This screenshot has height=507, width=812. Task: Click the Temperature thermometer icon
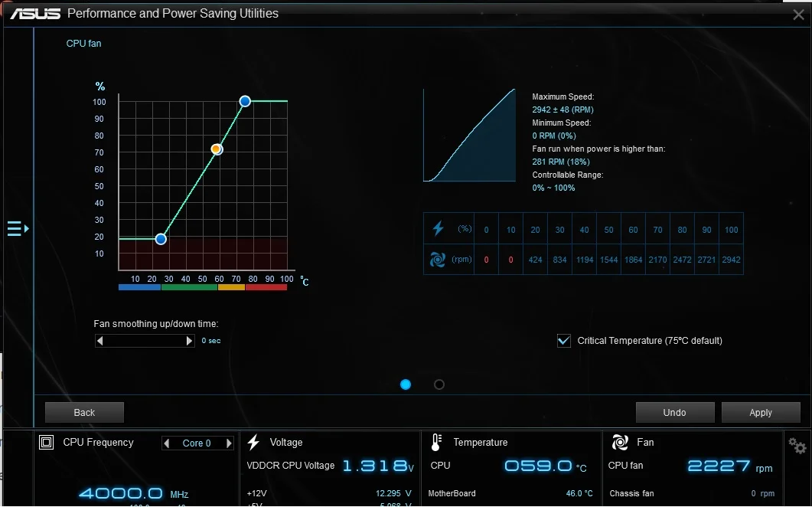(x=435, y=442)
